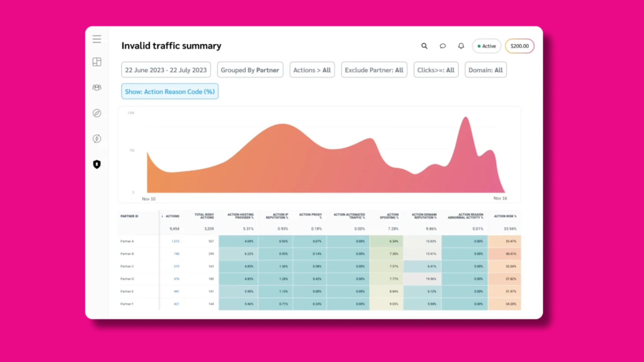The width and height of the screenshot is (644, 362).
Task: Click the $200.00 balance button
Action: pyautogui.click(x=519, y=46)
